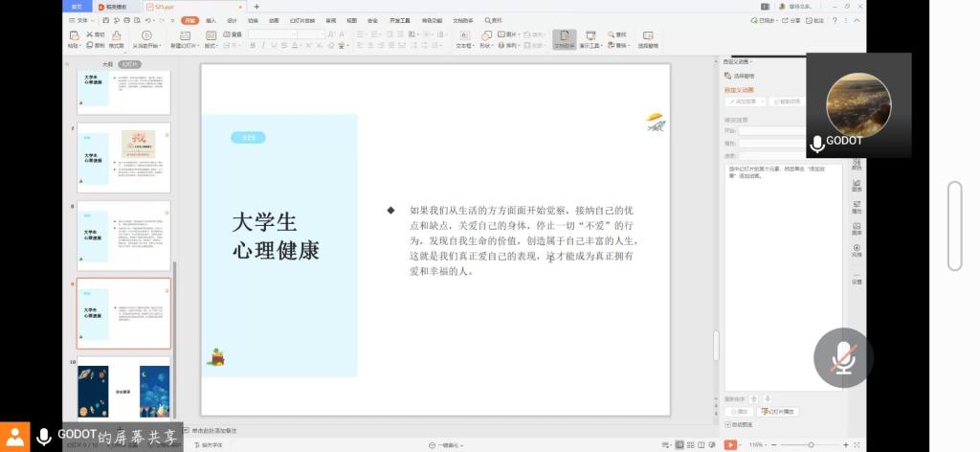Click the zoom slider in the status bar
The width and height of the screenshot is (980, 452).
tap(811, 444)
